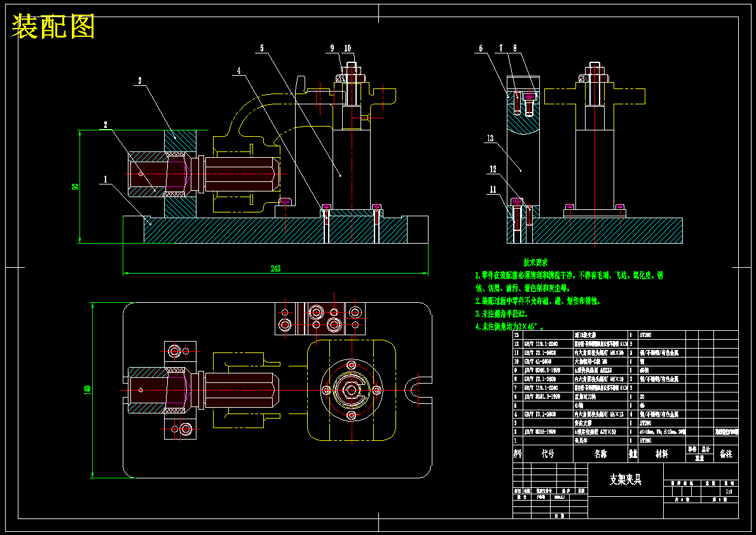This screenshot has width=756, height=535.
Task: Click the '材料' column header
Action: (x=661, y=454)
